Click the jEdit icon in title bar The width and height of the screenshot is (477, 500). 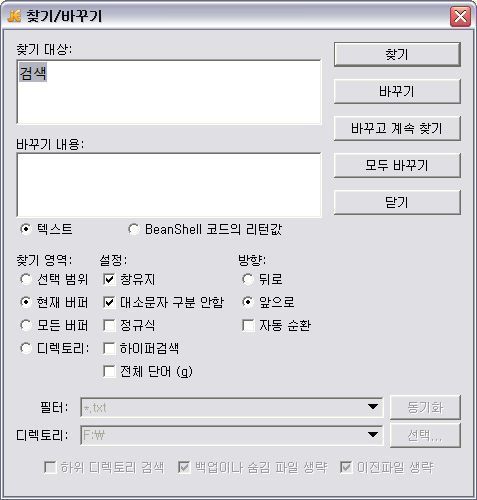(14, 16)
